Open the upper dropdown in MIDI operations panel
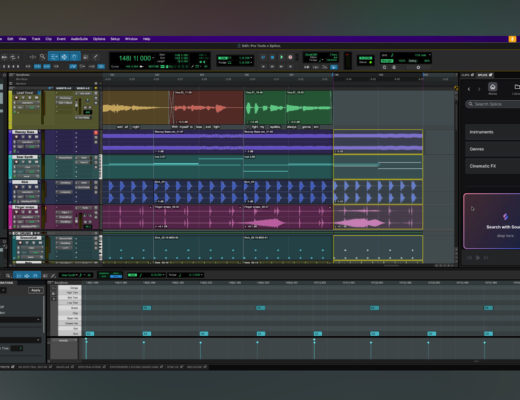 pos(21,319)
